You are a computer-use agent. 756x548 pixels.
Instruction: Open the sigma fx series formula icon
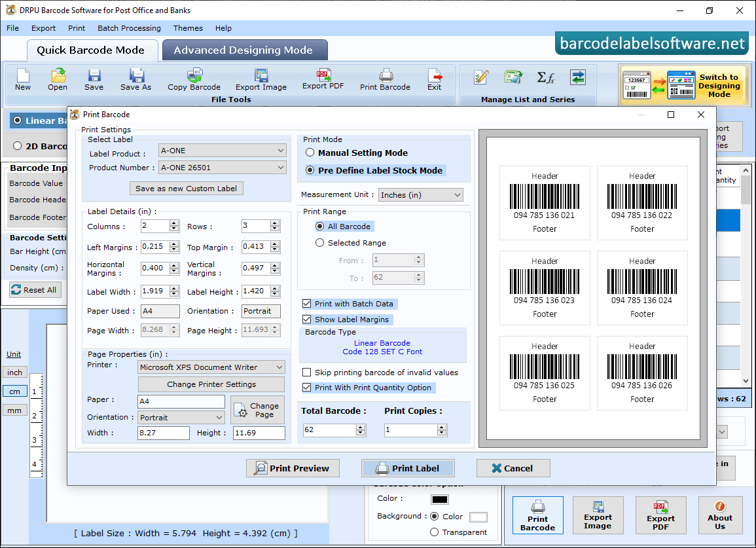tap(546, 77)
